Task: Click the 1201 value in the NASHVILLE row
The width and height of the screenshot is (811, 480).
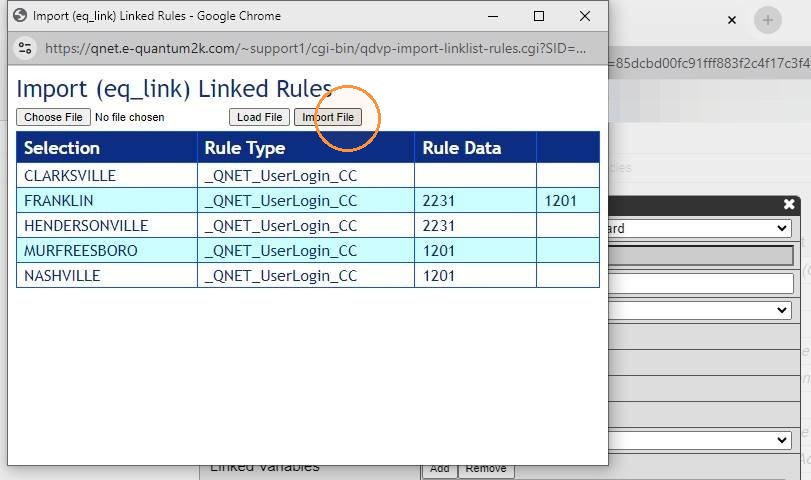Action: [439, 276]
